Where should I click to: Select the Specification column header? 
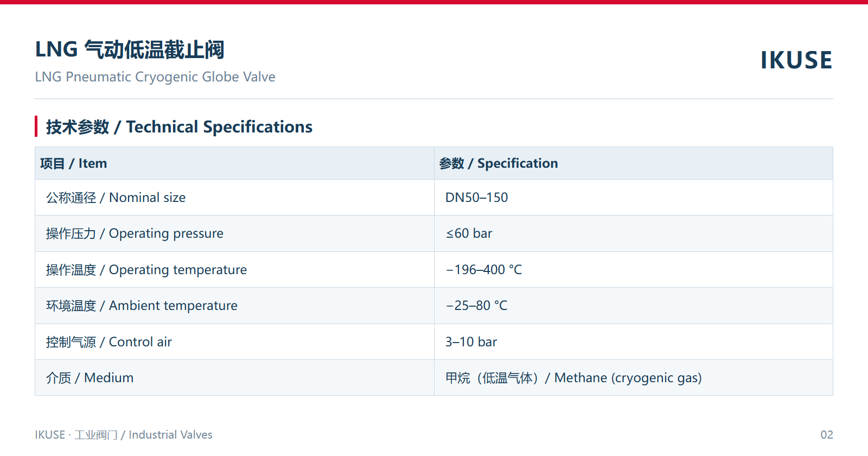pyautogui.click(x=499, y=163)
